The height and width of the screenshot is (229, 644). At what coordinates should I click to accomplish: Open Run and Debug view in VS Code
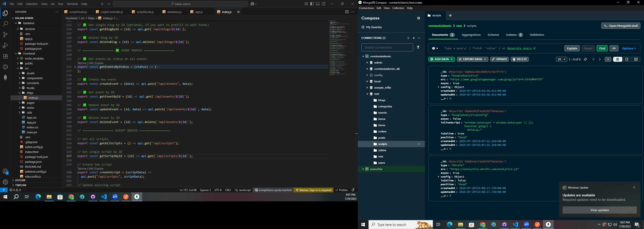[5, 45]
